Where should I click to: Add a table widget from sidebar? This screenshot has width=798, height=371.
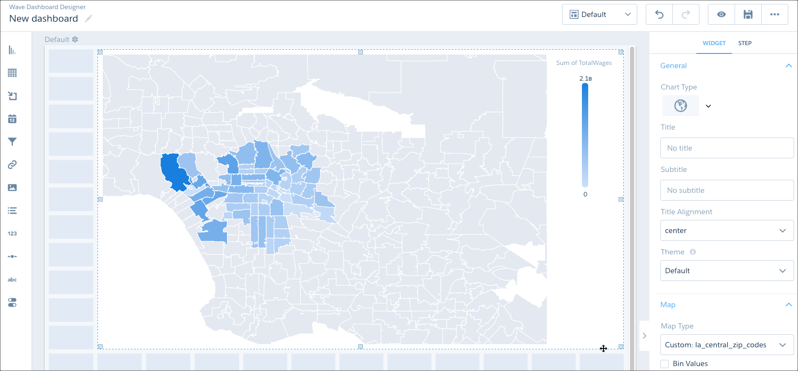(12, 73)
